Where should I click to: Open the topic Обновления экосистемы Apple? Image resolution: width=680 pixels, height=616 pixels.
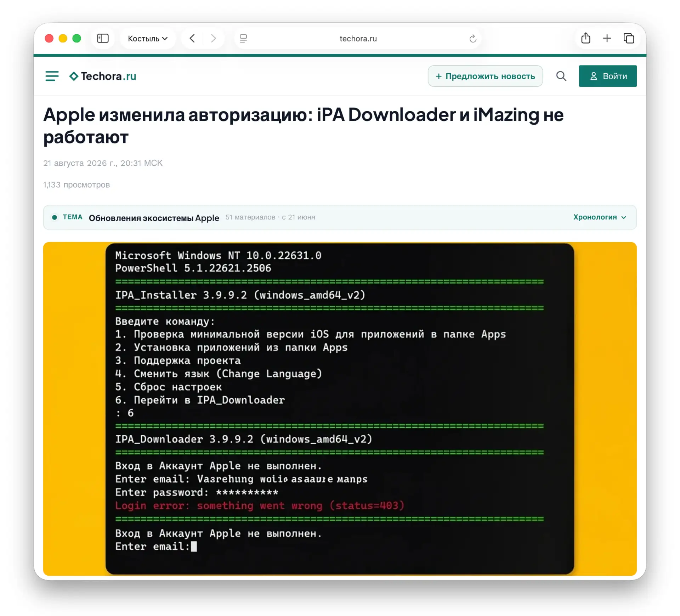(154, 218)
